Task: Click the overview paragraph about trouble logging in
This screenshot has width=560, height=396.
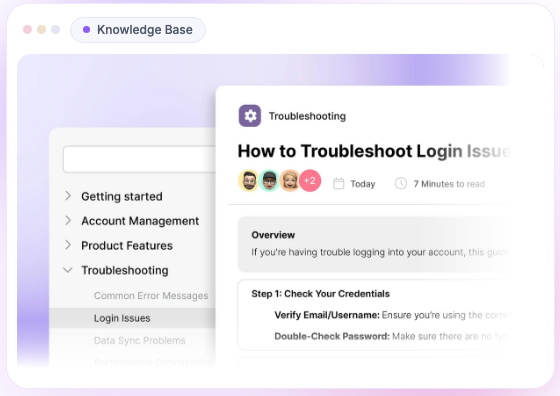Action: pos(381,252)
